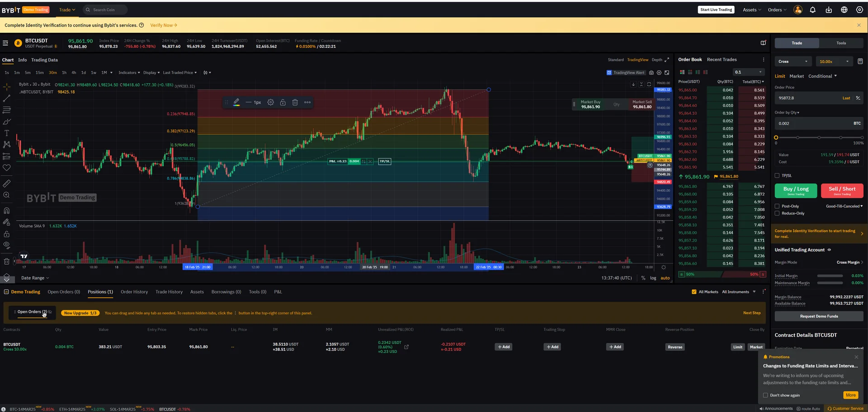Take a chart snapshot with camera icon
The width and height of the screenshot is (868, 412).
click(x=651, y=73)
